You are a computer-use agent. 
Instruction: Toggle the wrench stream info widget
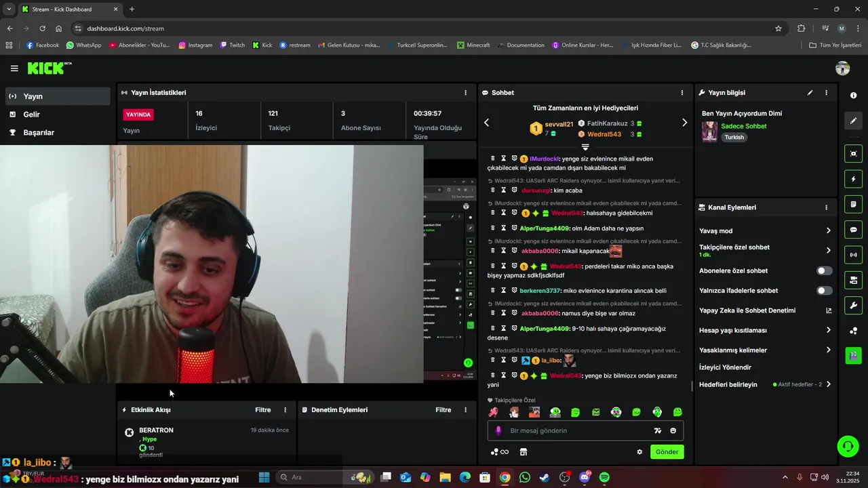pos(853,305)
